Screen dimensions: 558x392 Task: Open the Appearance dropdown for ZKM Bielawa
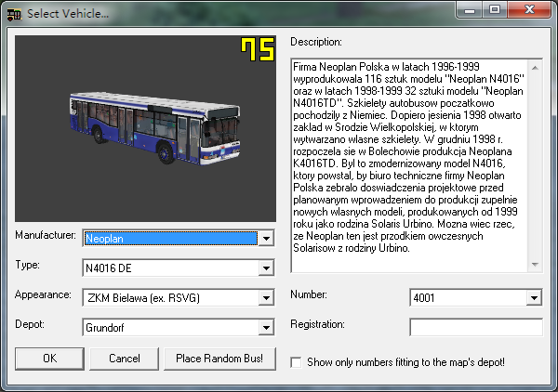(x=267, y=298)
